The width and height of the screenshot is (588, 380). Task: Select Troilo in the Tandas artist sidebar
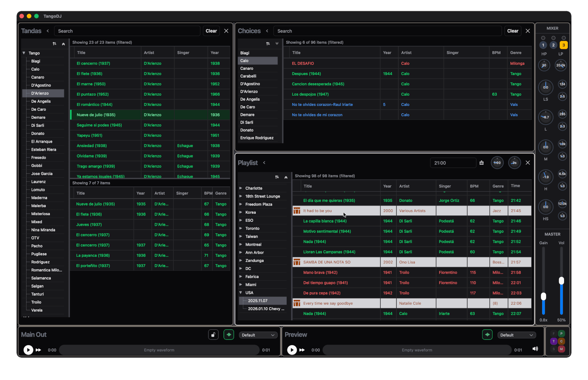coord(36,302)
